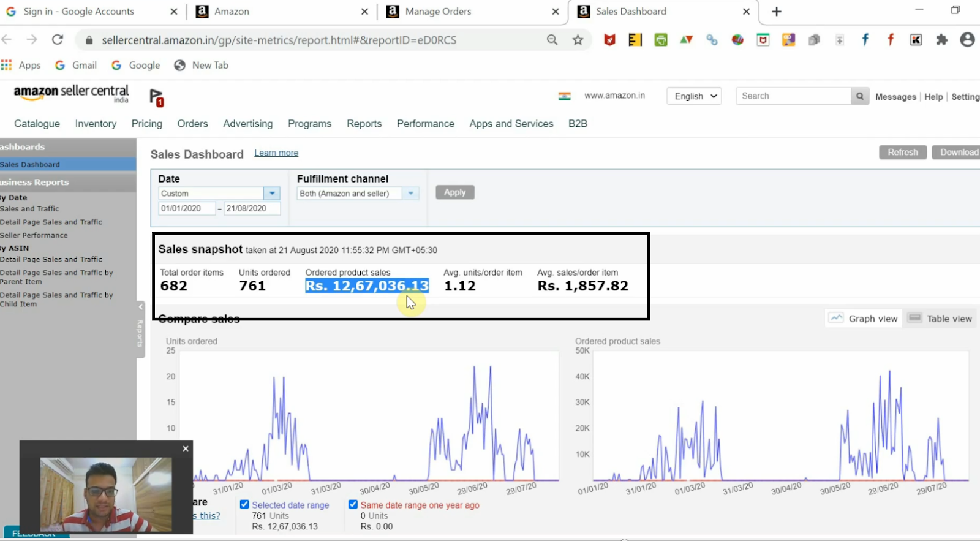Open the Reports menu
The height and width of the screenshot is (541, 980).
tap(364, 124)
